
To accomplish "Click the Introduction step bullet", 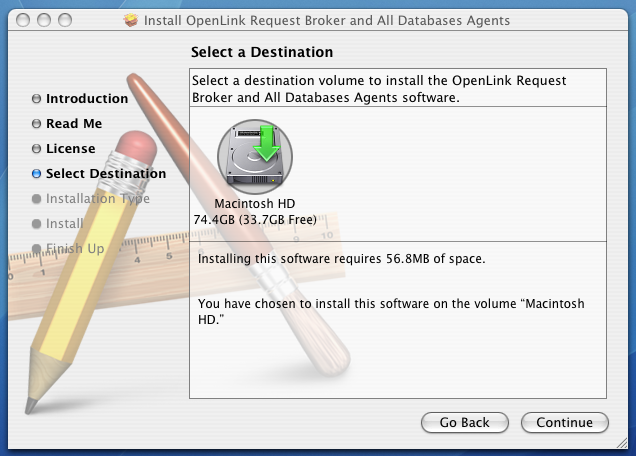I will (37, 99).
